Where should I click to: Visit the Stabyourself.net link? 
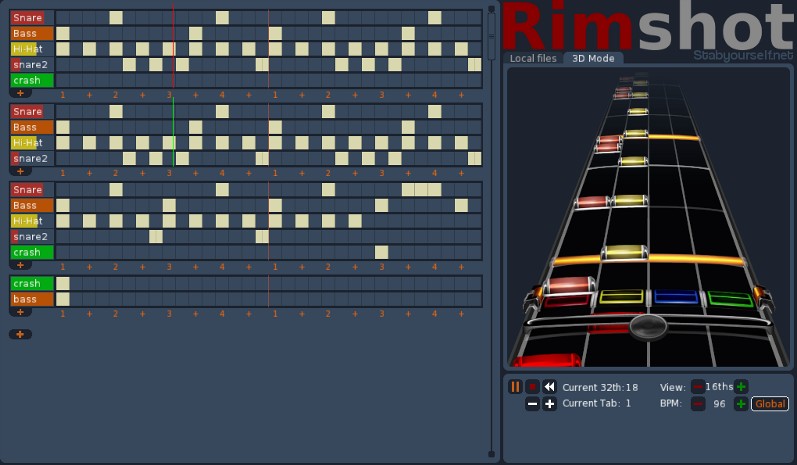click(743, 55)
